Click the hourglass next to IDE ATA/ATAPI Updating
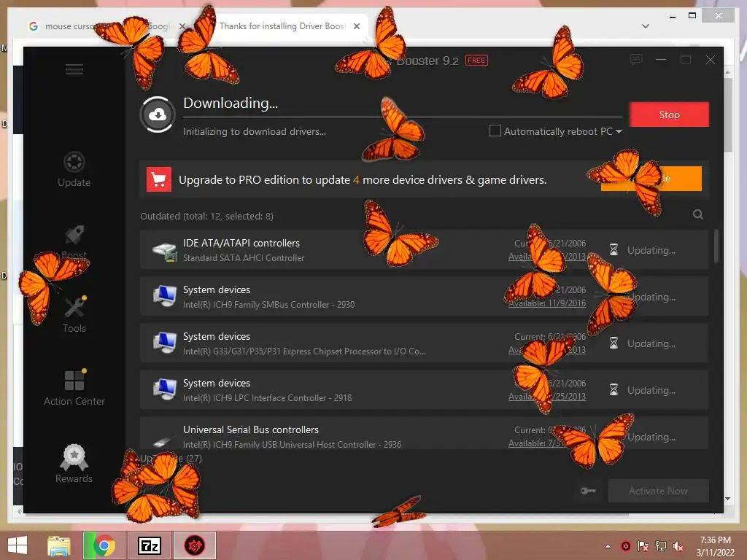The height and width of the screenshot is (560, 747). click(x=614, y=249)
